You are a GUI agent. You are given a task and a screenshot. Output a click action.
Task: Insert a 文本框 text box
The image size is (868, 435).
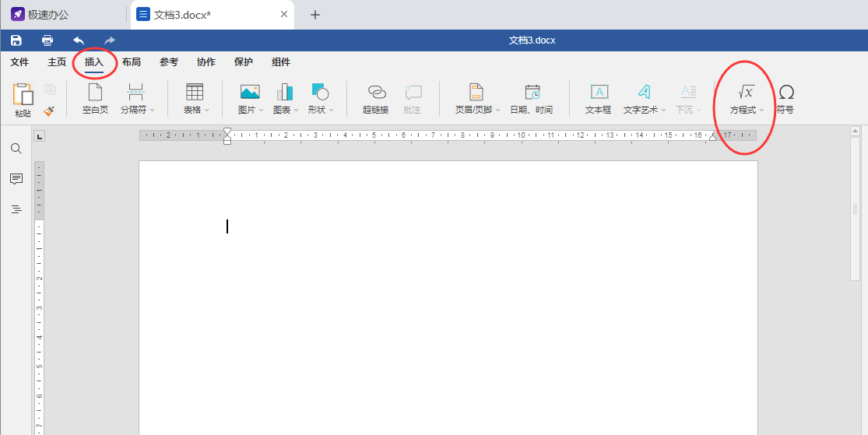599,99
